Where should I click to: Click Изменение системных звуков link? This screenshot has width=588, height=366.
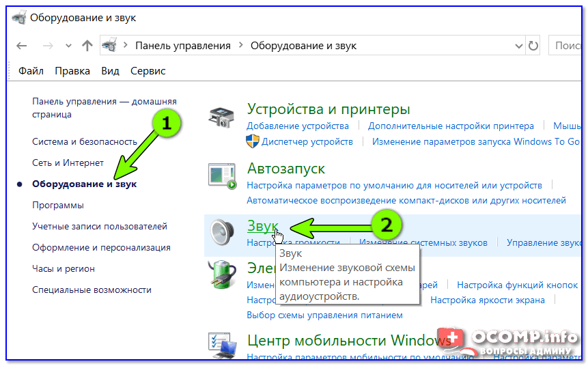pos(423,242)
